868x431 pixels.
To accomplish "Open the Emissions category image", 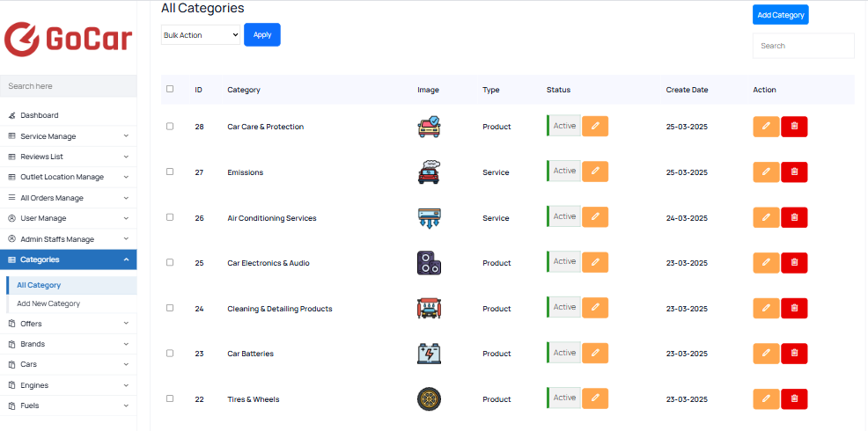I will pyautogui.click(x=429, y=172).
